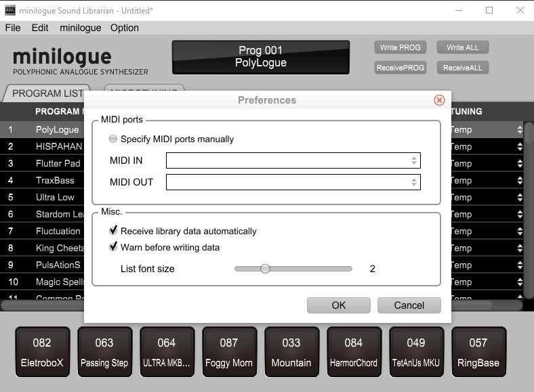Viewport: 534px width, 392px height.
Task: Click the TUNING column header
Action: [x=466, y=111]
